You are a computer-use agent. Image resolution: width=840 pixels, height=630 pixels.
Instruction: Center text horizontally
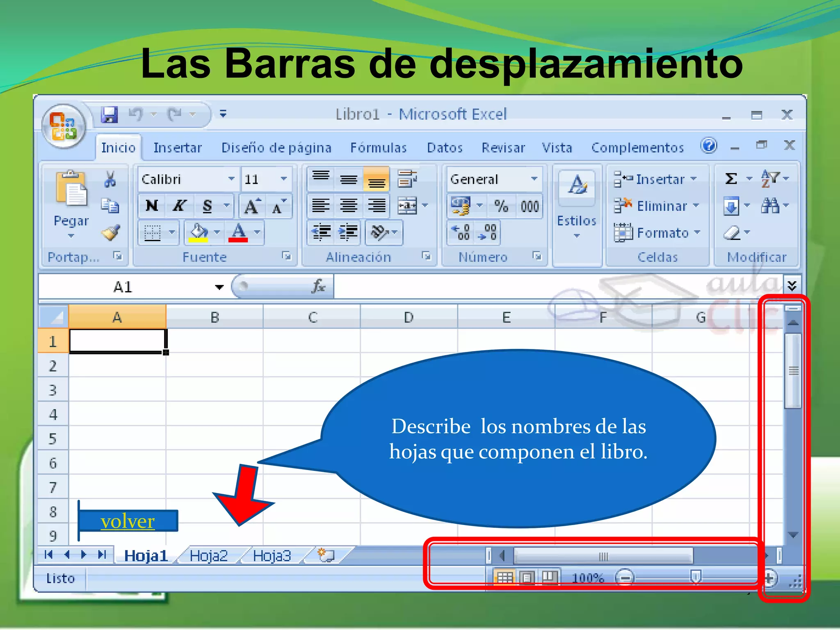pos(349,205)
